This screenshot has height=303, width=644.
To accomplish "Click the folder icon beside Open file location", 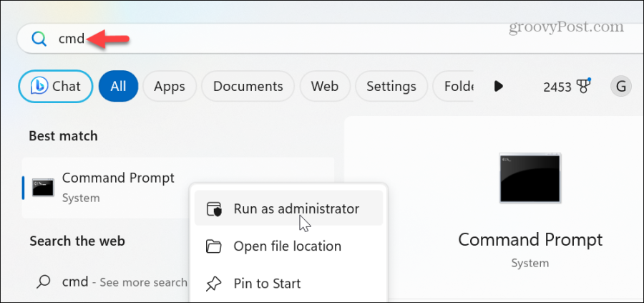I will pos(213,246).
